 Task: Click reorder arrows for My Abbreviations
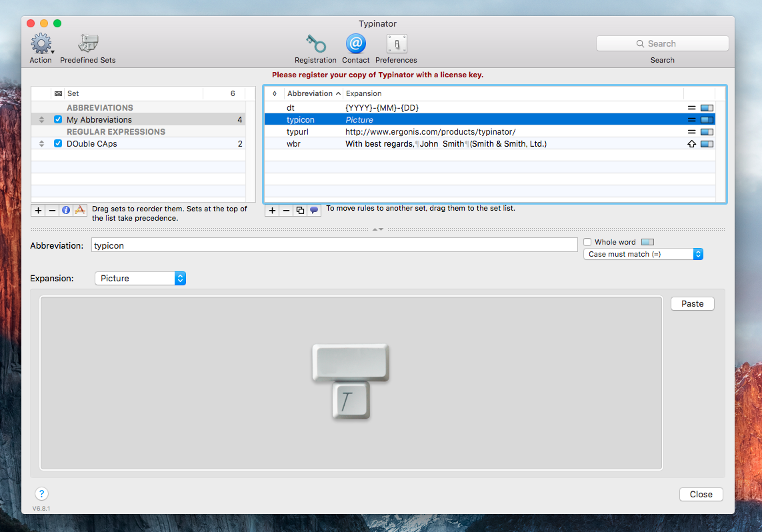pyautogui.click(x=42, y=119)
